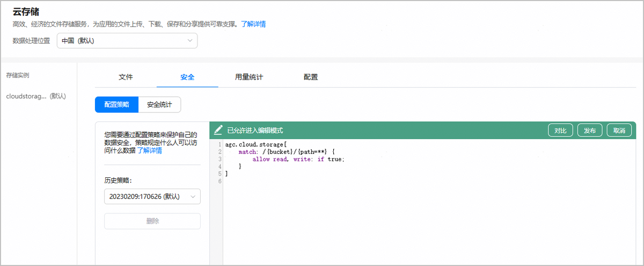Toggle to the 安全统计 view
Screen dimensions: 644x266
click(159, 105)
